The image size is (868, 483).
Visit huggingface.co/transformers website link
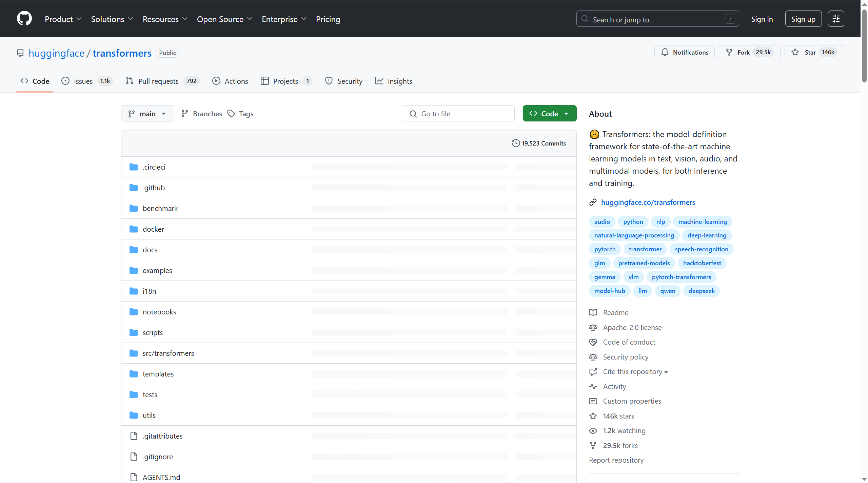(648, 202)
